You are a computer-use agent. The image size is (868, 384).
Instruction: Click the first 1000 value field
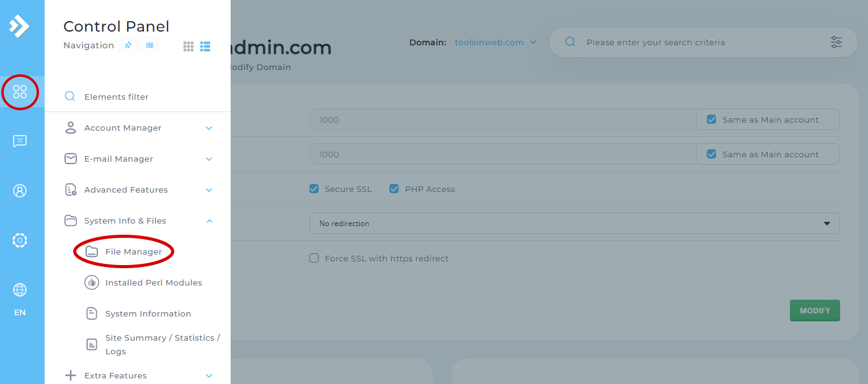click(x=503, y=120)
